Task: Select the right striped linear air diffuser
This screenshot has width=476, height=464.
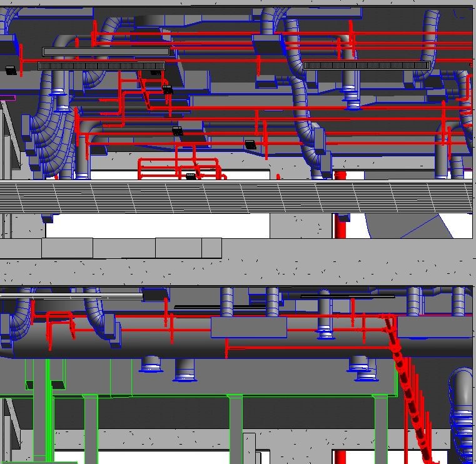Action: pyautogui.click(x=366, y=65)
